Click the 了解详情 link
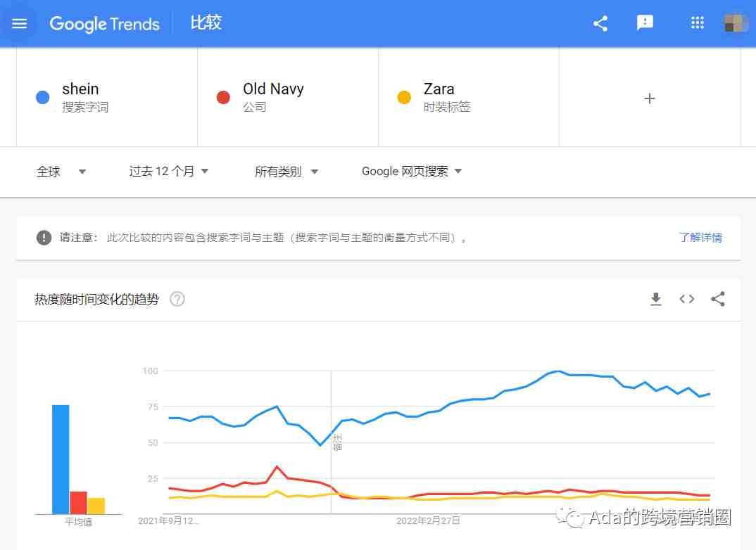 click(700, 238)
